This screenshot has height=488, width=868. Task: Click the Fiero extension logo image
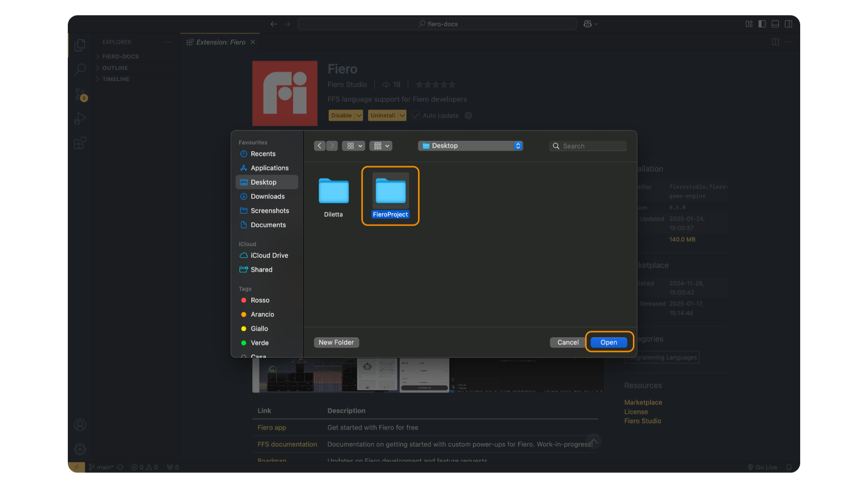[x=285, y=94]
